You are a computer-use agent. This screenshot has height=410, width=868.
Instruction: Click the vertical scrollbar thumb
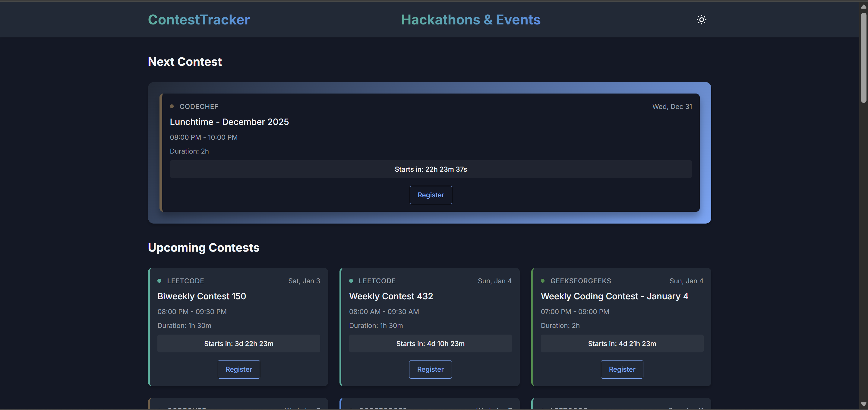[863, 57]
